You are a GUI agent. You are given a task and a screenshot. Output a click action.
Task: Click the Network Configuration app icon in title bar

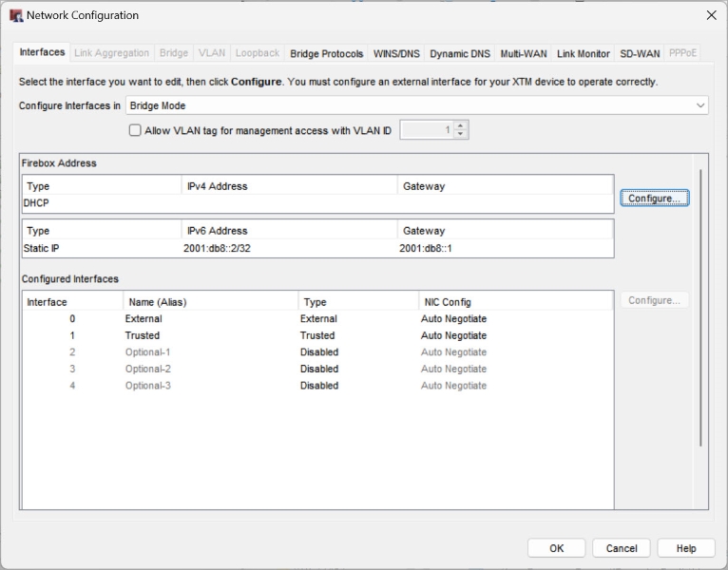(x=15, y=15)
